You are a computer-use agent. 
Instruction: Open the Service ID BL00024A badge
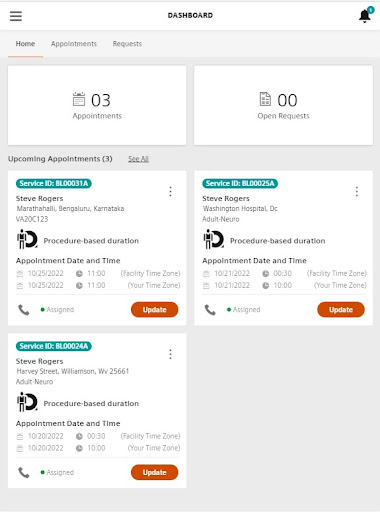[54, 346]
